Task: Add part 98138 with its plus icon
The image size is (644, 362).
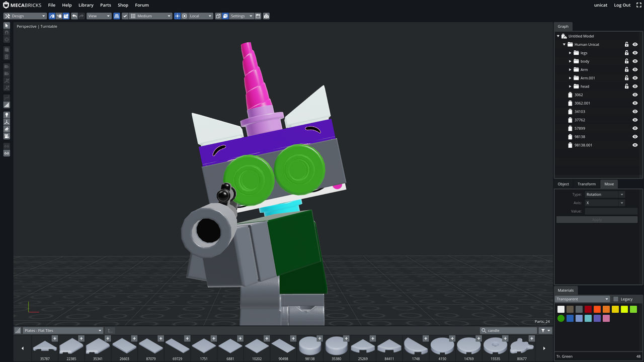Action: 319,338
